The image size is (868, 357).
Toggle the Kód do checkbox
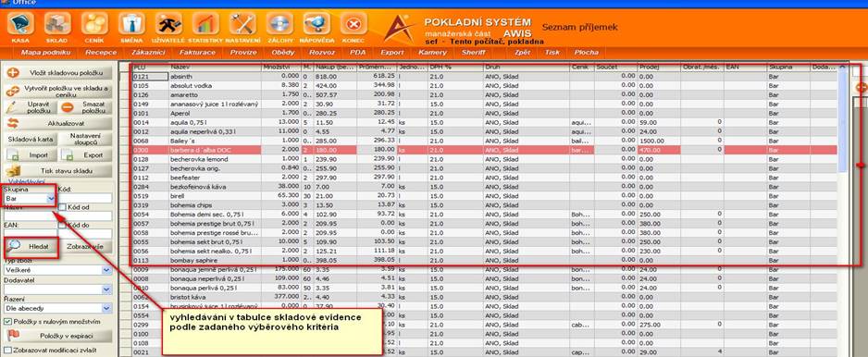click(62, 226)
